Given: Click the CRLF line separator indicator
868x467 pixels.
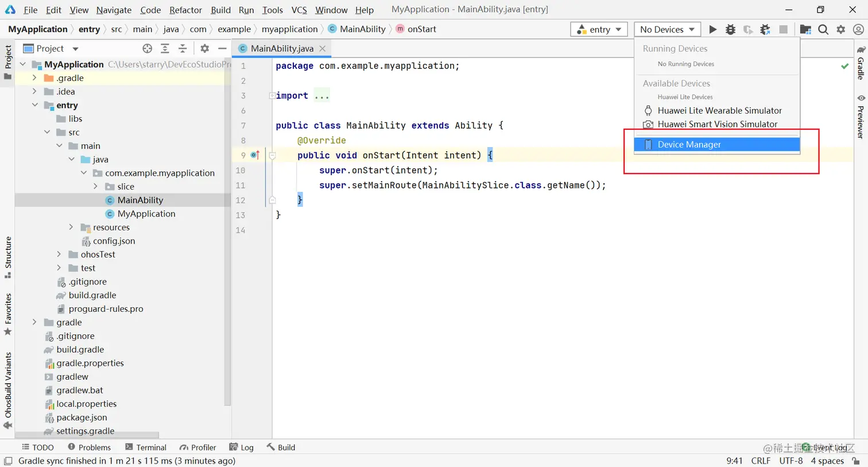Looking at the screenshot, I should [x=761, y=461].
